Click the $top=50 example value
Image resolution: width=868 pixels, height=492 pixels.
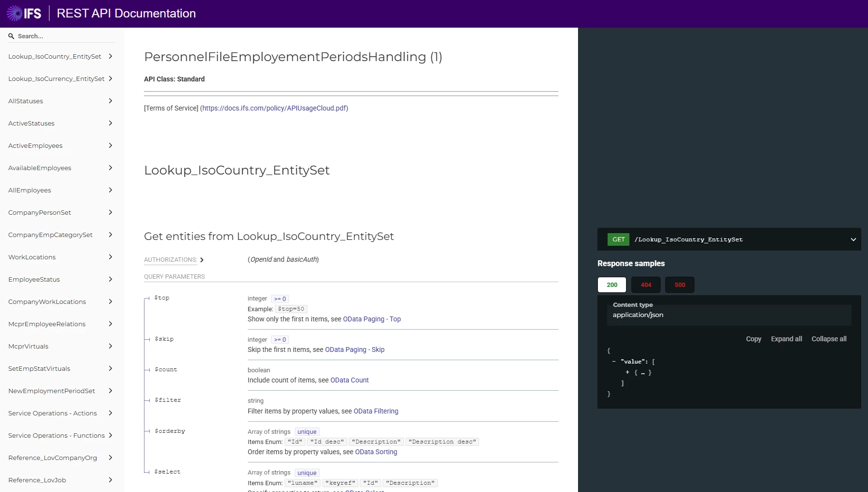[x=291, y=309]
